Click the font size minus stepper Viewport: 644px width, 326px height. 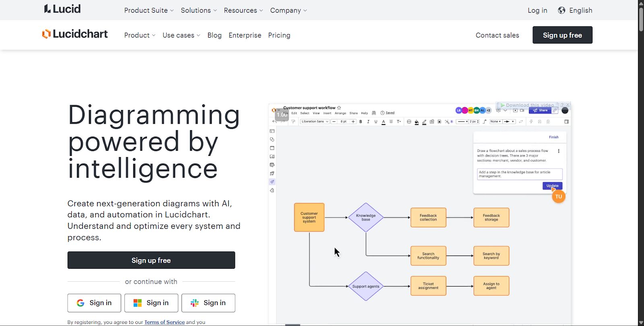[x=334, y=122]
